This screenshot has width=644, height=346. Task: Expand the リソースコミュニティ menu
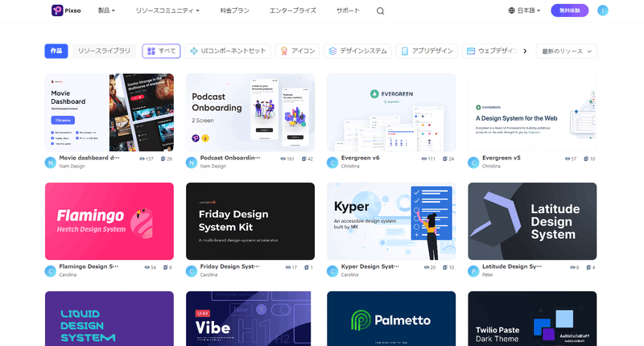coord(167,10)
